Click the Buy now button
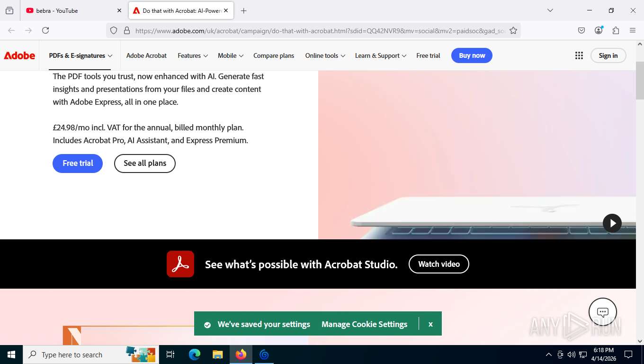644x364 pixels. (472, 55)
